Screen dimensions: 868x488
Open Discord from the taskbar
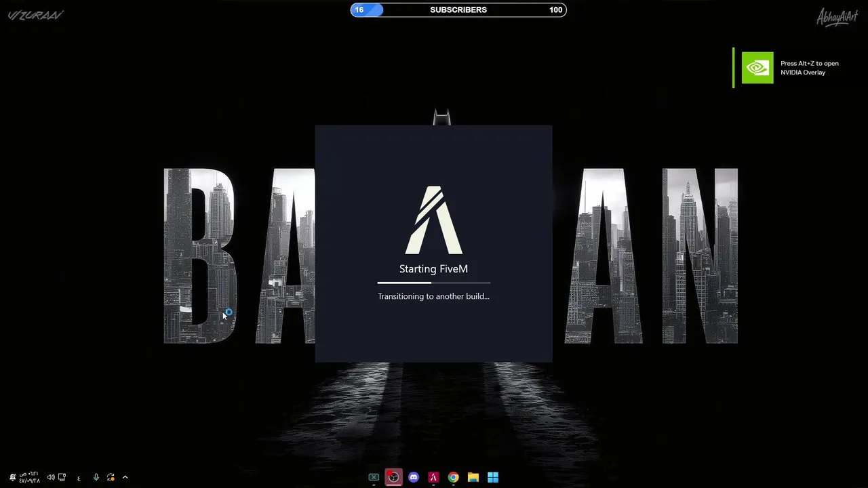(414, 477)
